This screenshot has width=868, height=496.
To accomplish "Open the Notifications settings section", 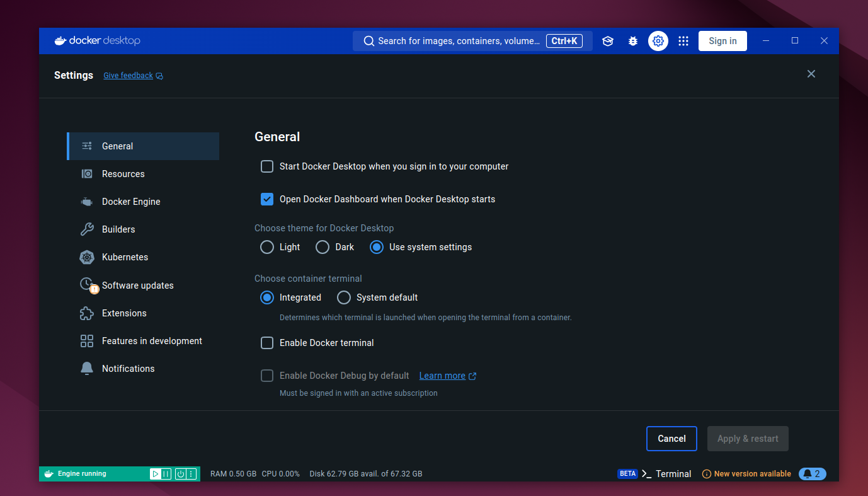I will click(x=144, y=369).
